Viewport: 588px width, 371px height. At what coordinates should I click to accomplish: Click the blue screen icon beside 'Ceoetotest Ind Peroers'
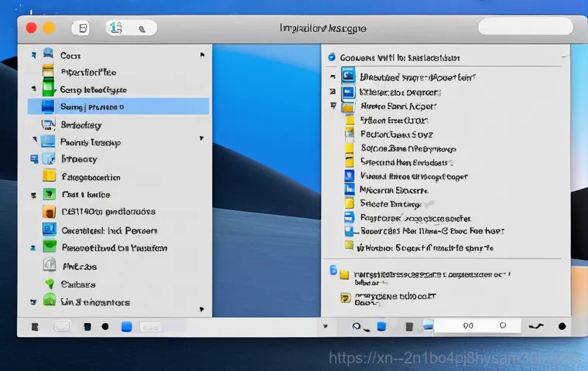(x=50, y=229)
